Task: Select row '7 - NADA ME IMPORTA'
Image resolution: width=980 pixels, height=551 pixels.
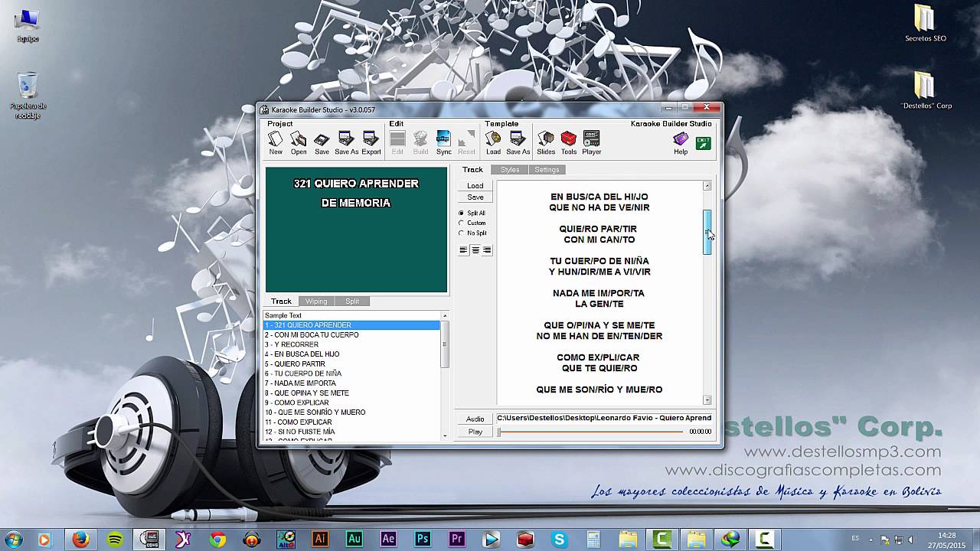Action: pyautogui.click(x=352, y=383)
